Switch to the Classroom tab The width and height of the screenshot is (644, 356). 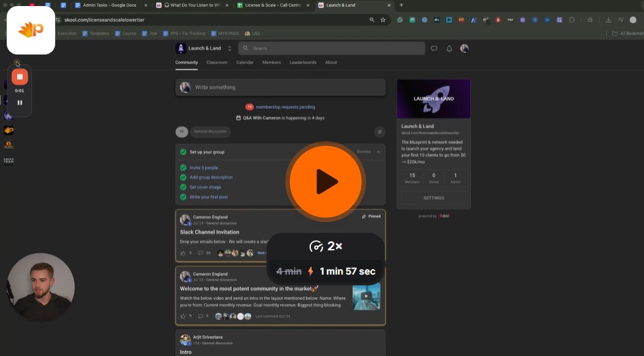pyautogui.click(x=217, y=63)
